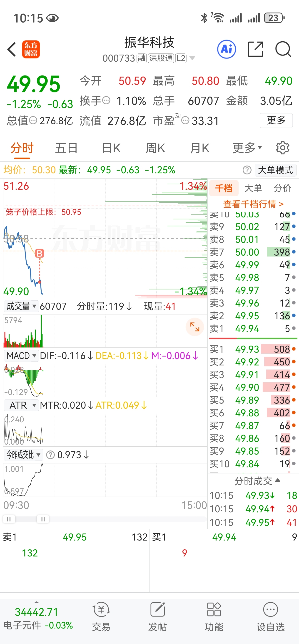Open MACD indicator dropdown
The width and height of the screenshot is (299, 644).
pos(21,355)
